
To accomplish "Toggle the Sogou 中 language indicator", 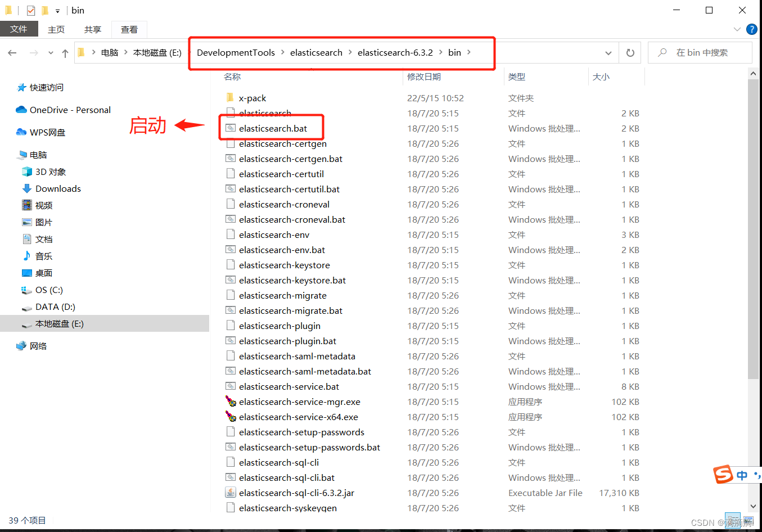I will tap(742, 475).
